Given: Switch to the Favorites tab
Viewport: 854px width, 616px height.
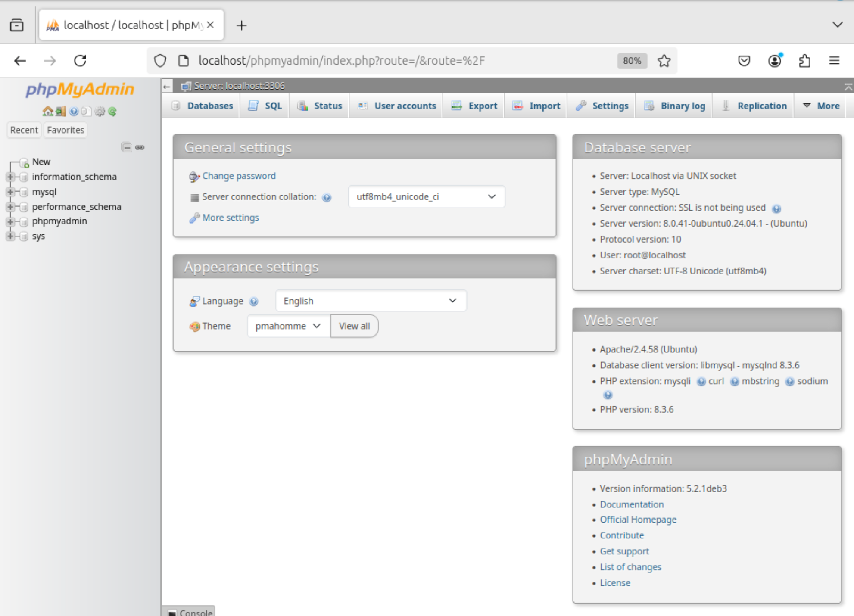Looking at the screenshot, I should click(x=65, y=130).
